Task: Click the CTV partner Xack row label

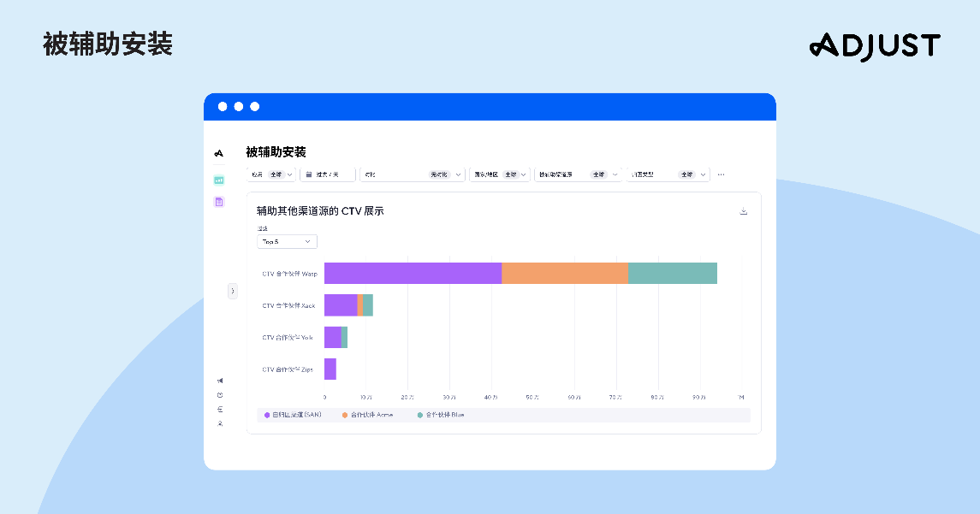Action: pos(288,305)
